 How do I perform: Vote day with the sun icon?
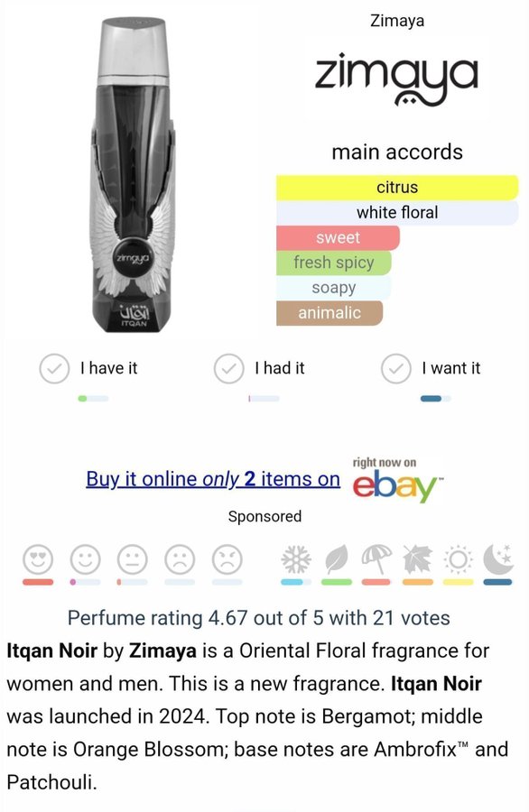[458, 559]
